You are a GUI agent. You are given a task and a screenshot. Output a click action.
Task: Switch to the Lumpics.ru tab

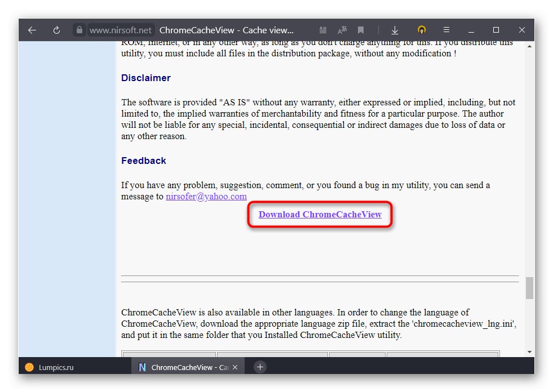(75, 367)
